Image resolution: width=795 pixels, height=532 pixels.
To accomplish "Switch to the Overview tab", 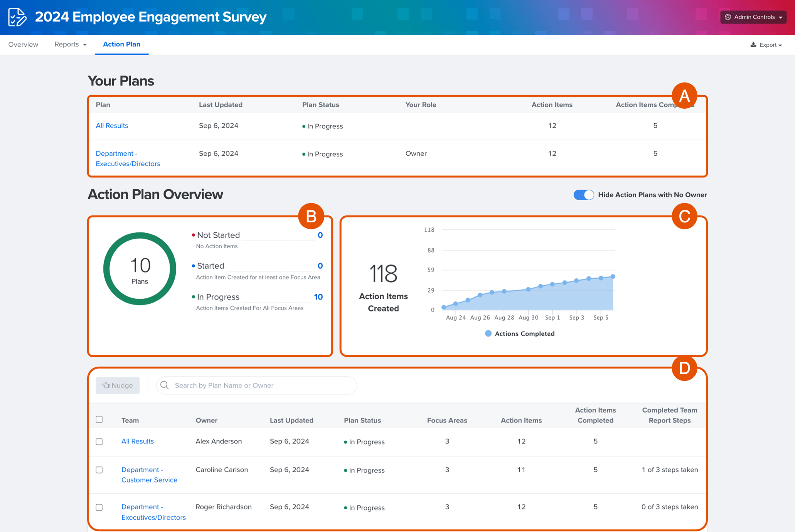I will tap(23, 44).
